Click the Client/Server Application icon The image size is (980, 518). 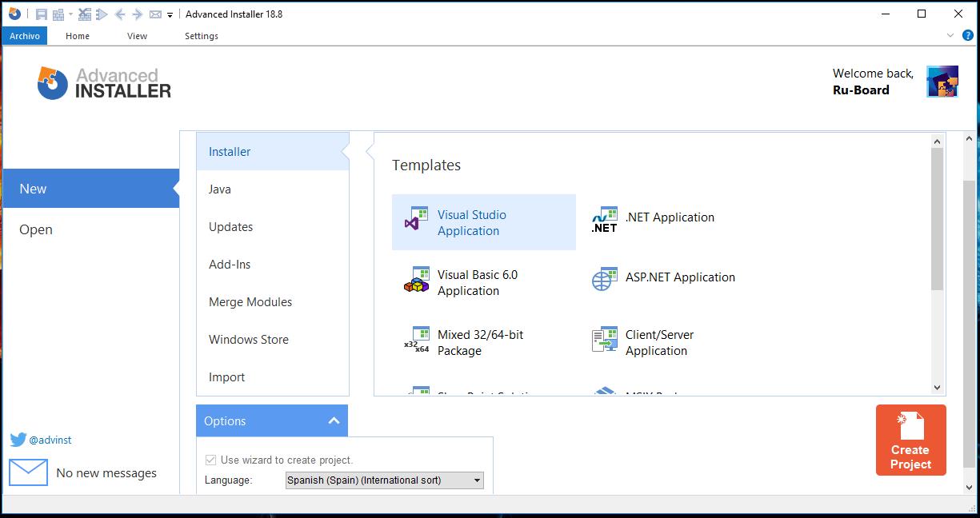[x=604, y=340]
